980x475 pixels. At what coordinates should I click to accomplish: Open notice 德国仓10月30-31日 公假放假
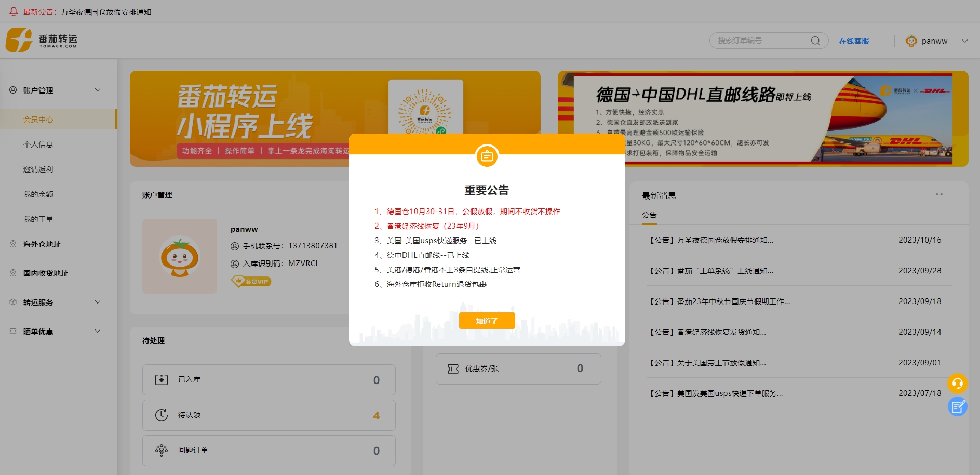pyautogui.click(x=467, y=212)
